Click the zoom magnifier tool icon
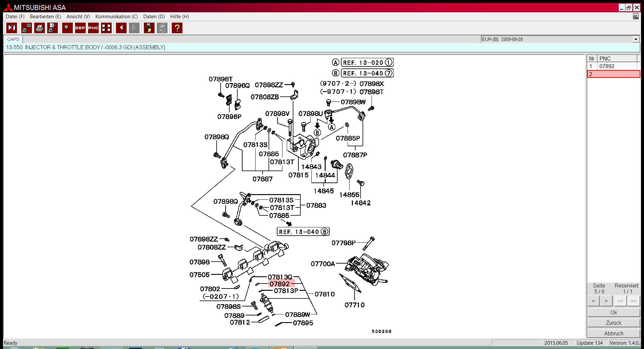This screenshot has height=349, width=644. pyautogui.click(x=67, y=28)
